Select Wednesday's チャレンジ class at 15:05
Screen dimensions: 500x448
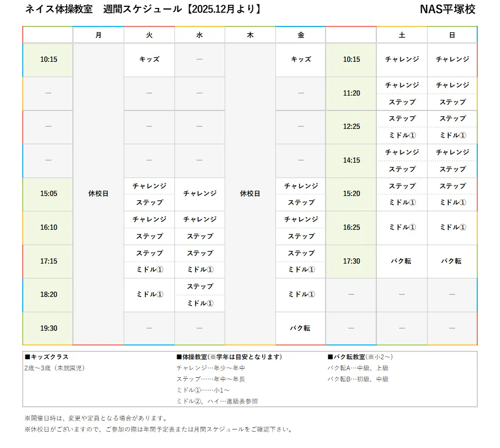click(200, 194)
